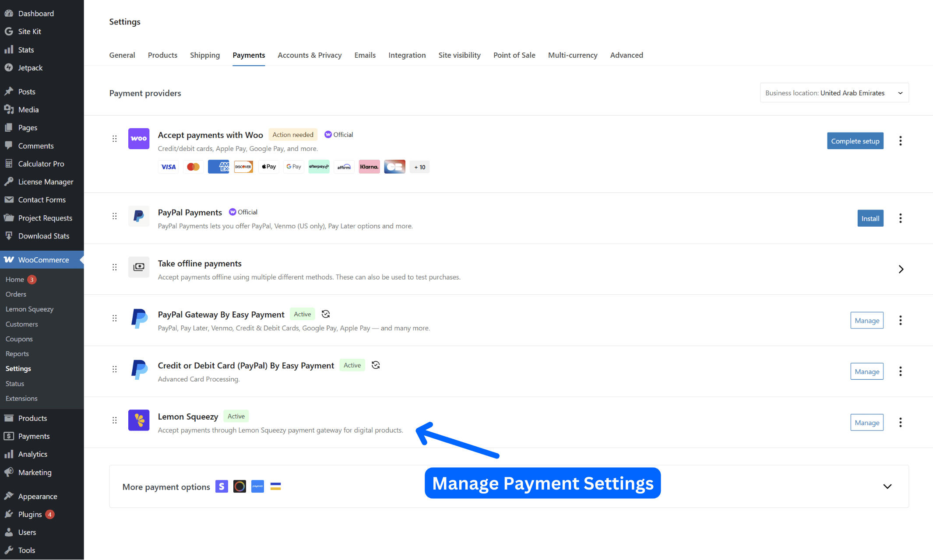Switch to the Shipping tab
Viewport: 933px width, 560px height.
tap(204, 55)
